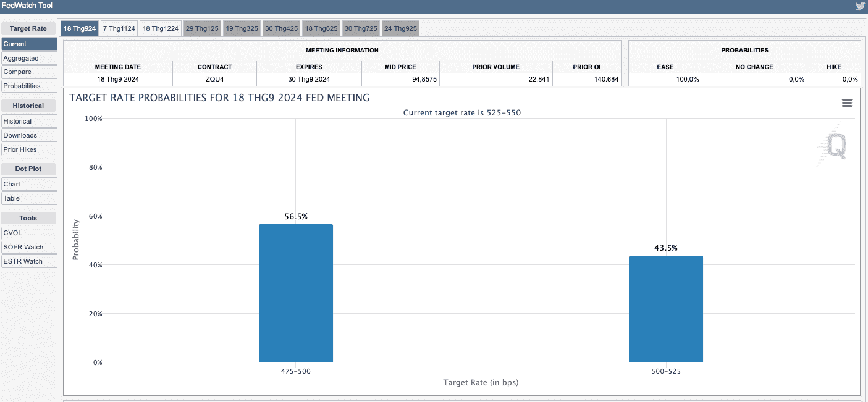Open the Dot Plot Table
Screen dimensions: 868x402
[x=29, y=198]
